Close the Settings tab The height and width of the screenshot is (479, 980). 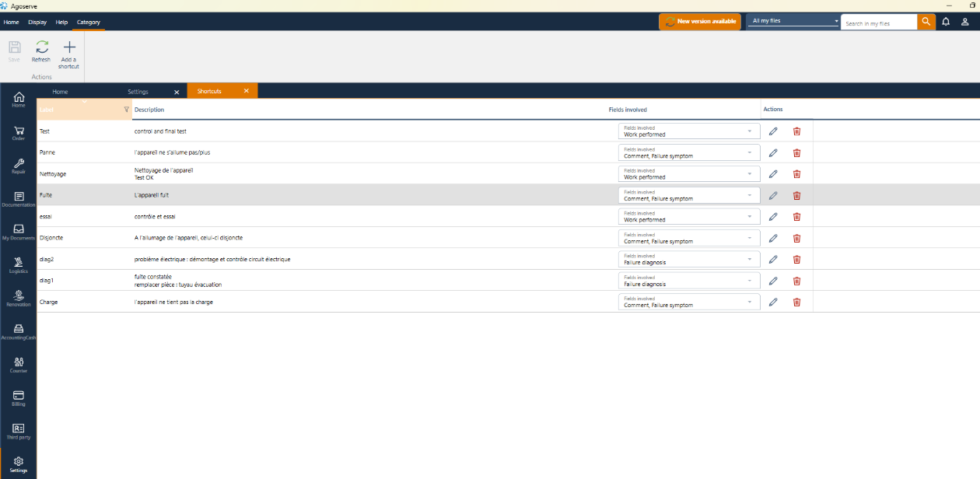click(177, 92)
